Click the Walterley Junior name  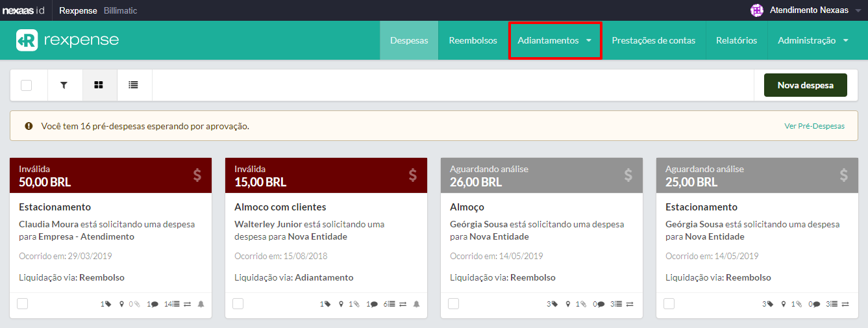pyautogui.click(x=268, y=224)
